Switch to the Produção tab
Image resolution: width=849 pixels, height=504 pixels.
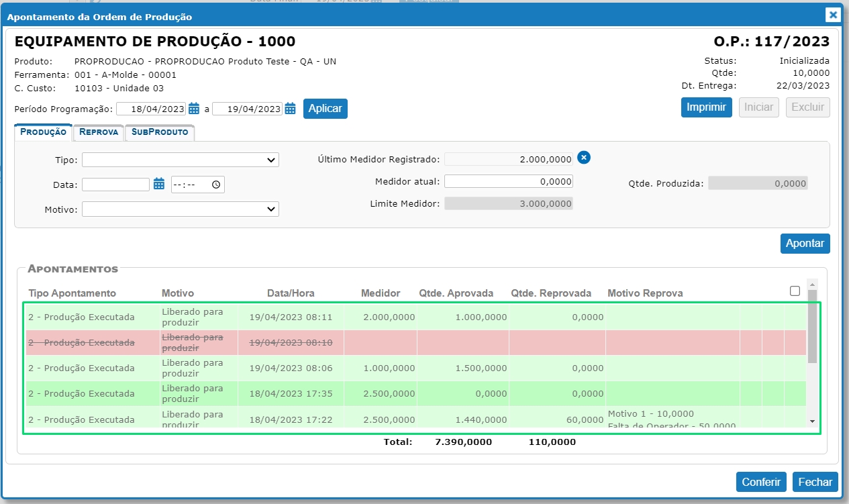coord(43,132)
